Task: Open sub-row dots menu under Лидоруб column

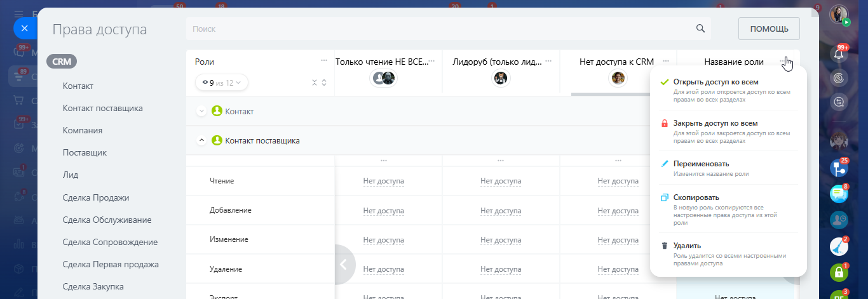Action: click(x=501, y=161)
